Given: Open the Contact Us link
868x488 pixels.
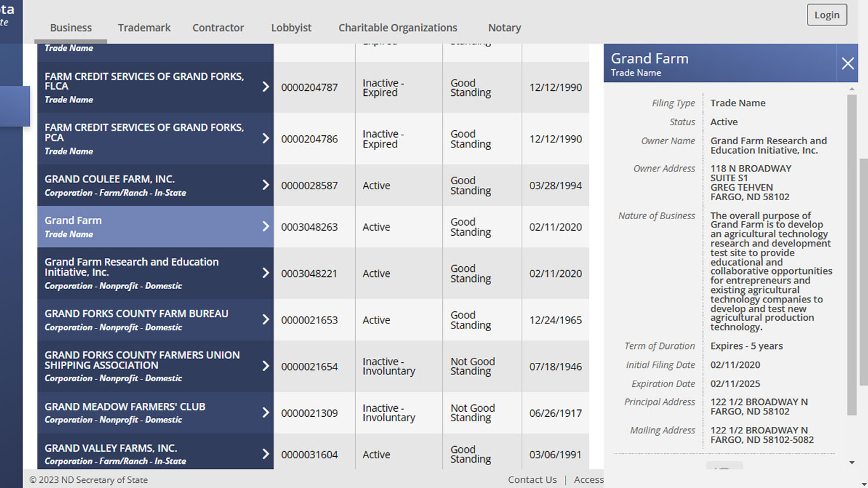Looking at the screenshot, I should point(532,480).
